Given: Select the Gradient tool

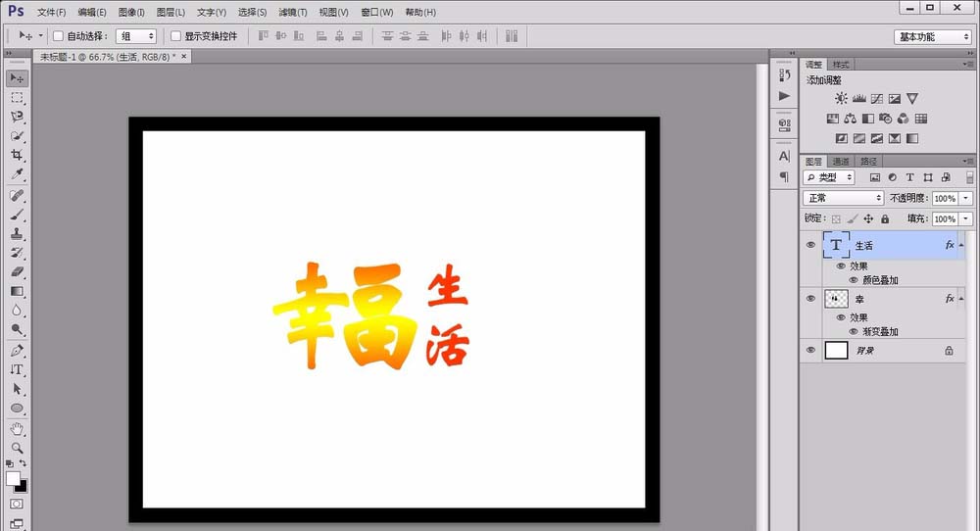Looking at the screenshot, I should (17, 292).
